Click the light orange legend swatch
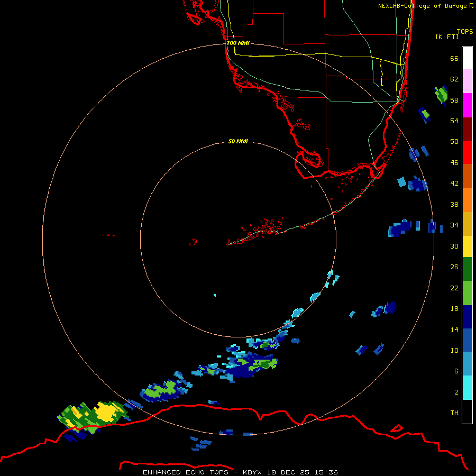 click(467, 200)
